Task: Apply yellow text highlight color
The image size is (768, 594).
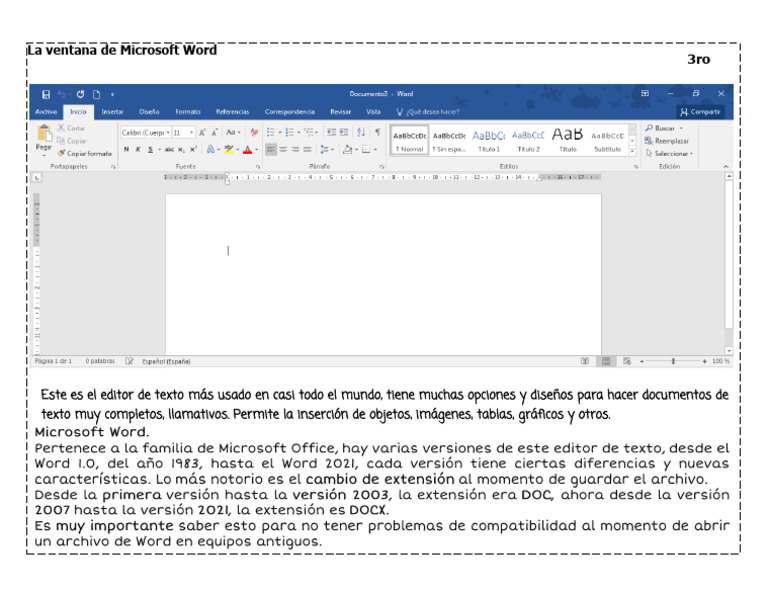Action: pos(229,149)
